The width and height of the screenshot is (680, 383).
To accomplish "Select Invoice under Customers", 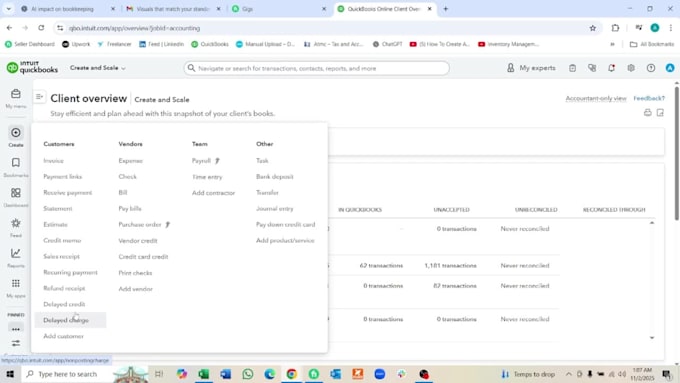I will click(53, 161).
